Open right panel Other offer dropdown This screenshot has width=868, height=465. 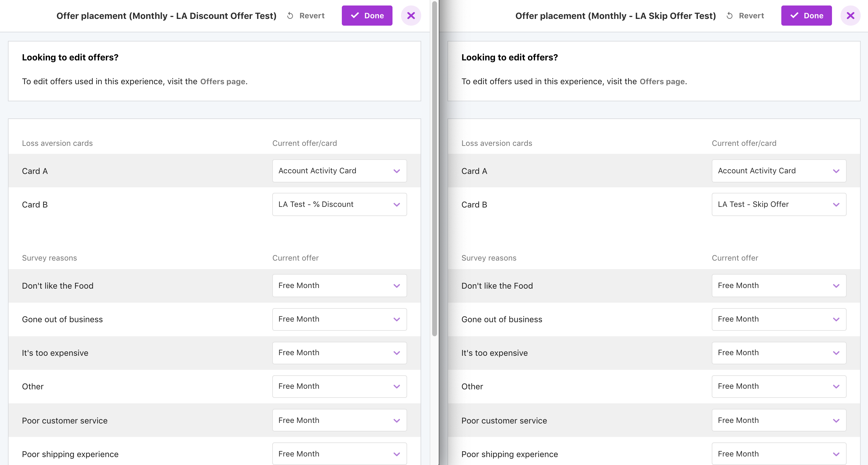click(779, 387)
